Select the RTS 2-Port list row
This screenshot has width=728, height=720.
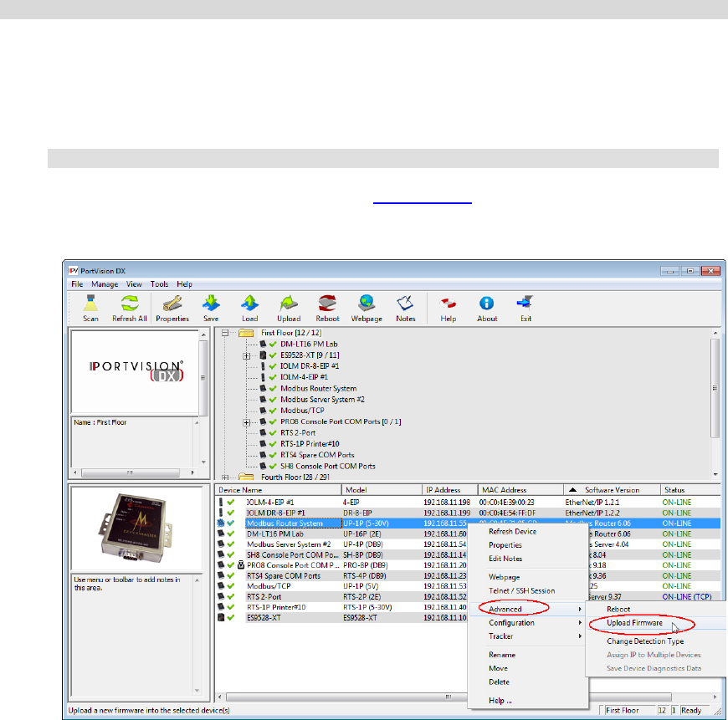pyautogui.click(x=468, y=596)
